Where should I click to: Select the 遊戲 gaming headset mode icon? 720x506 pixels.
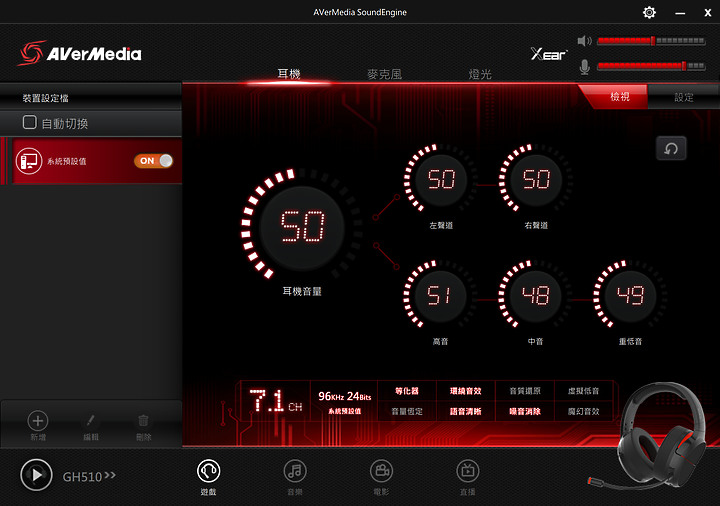(x=208, y=471)
